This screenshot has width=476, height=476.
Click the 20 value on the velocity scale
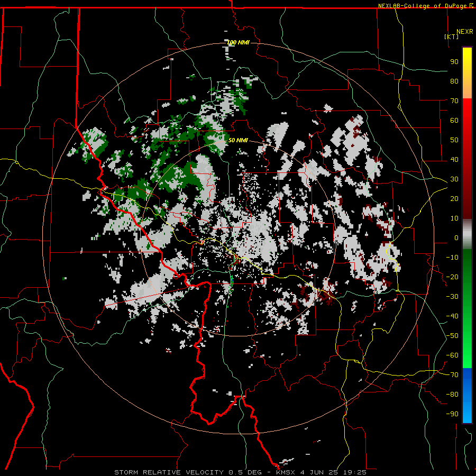454,198
